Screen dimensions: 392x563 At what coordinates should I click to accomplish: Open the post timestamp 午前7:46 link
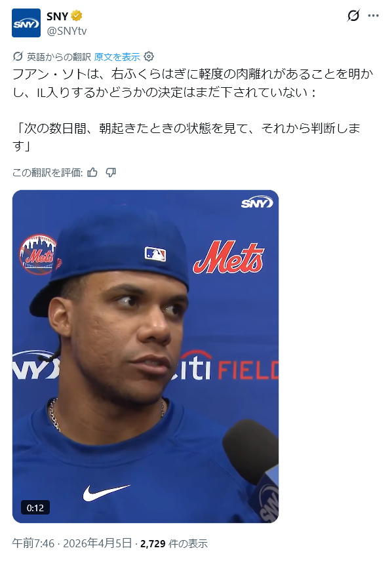tap(33, 543)
